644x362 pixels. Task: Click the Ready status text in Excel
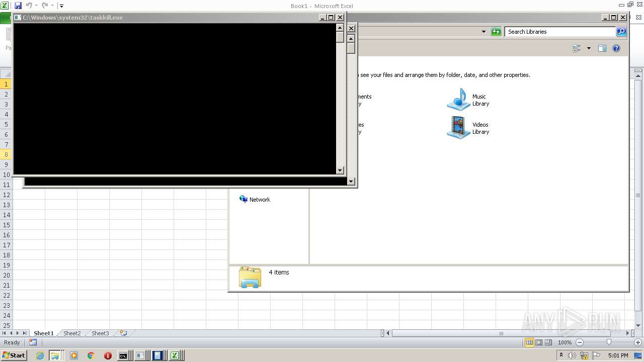(12, 342)
